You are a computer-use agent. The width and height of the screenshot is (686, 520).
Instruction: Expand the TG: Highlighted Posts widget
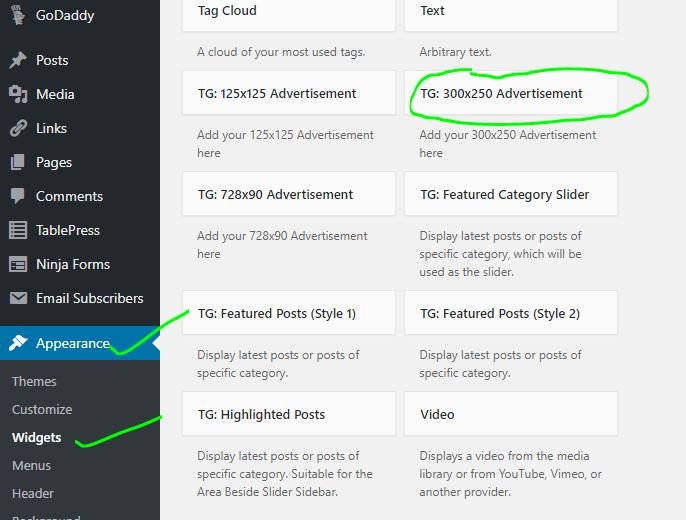(x=289, y=414)
